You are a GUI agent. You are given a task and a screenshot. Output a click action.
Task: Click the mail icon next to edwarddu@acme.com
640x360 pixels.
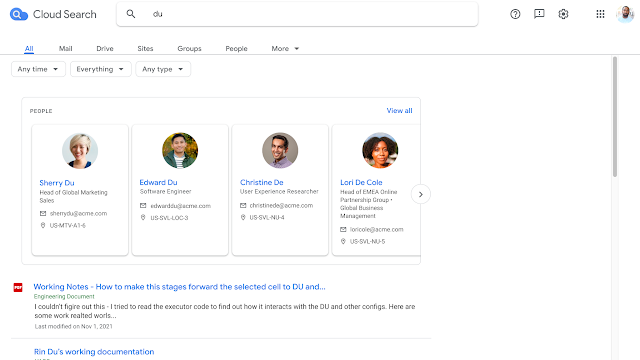coord(143,206)
